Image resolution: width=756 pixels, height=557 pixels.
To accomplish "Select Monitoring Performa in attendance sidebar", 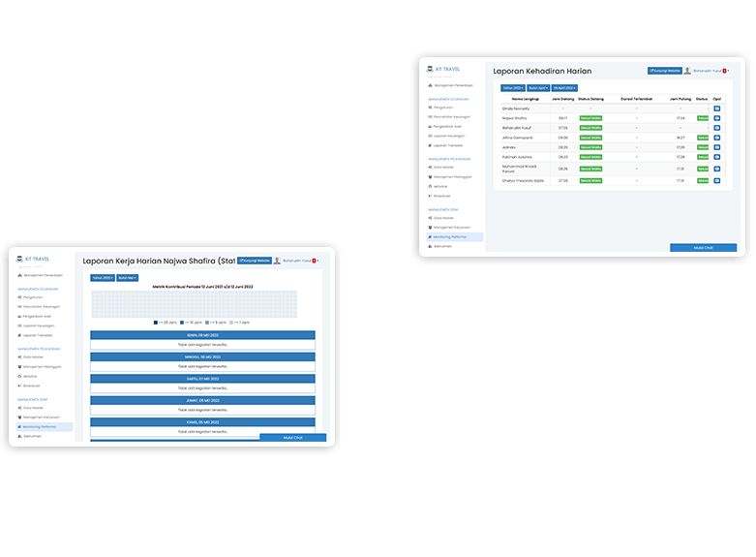I will [x=451, y=236].
